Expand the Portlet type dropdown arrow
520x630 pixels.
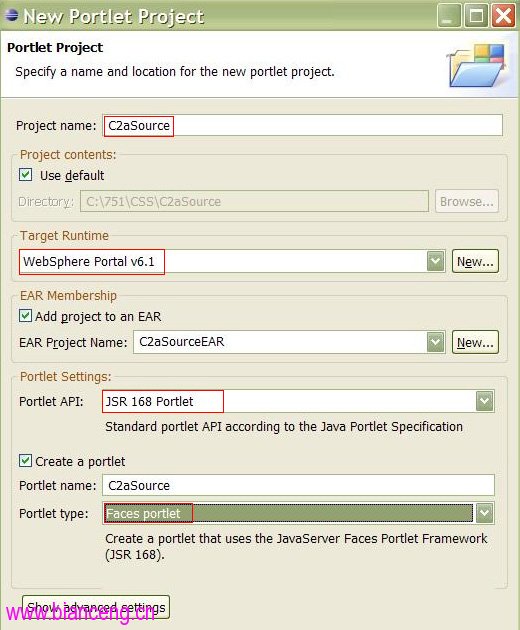[484, 513]
